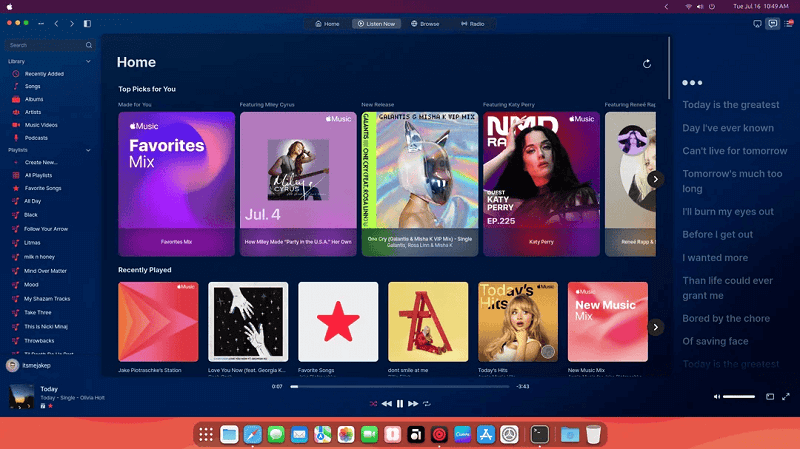Open the mini player icon
800x449 pixels.
pos(770,396)
